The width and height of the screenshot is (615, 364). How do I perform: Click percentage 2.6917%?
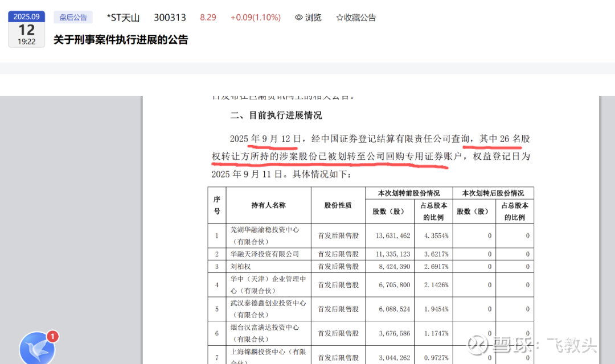(436, 267)
